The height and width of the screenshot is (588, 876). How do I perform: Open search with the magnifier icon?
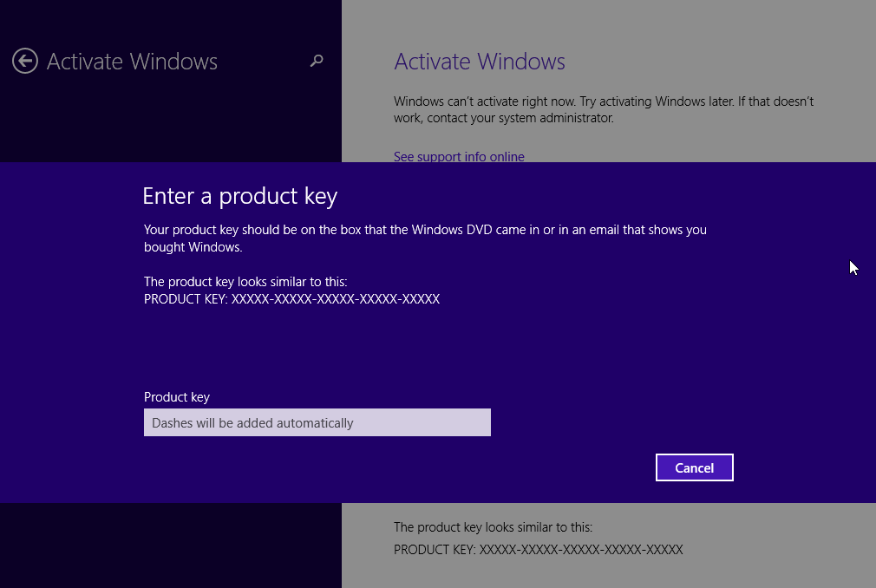[317, 61]
